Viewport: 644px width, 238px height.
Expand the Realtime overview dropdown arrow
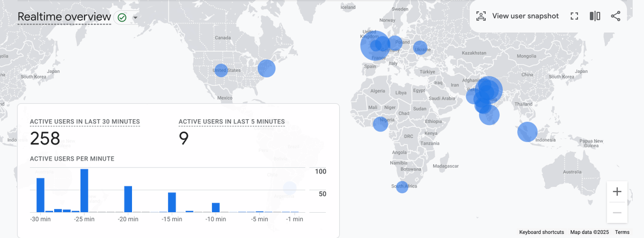pyautogui.click(x=135, y=17)
